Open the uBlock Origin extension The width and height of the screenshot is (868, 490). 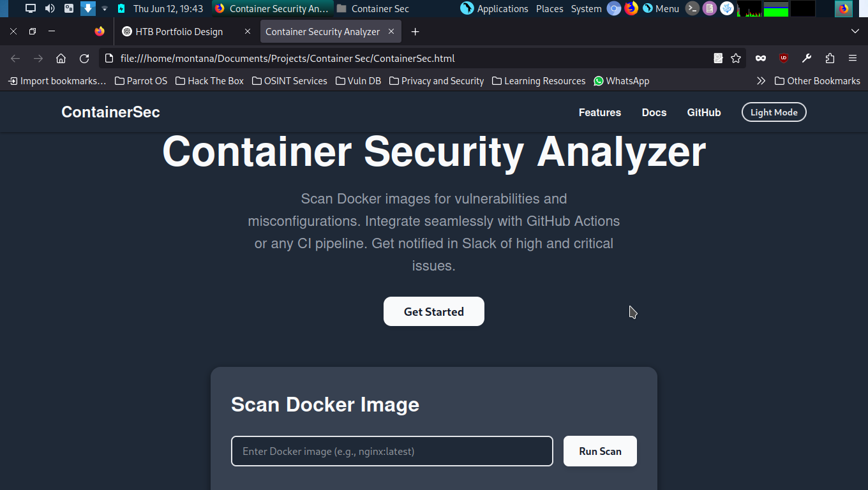784,58
